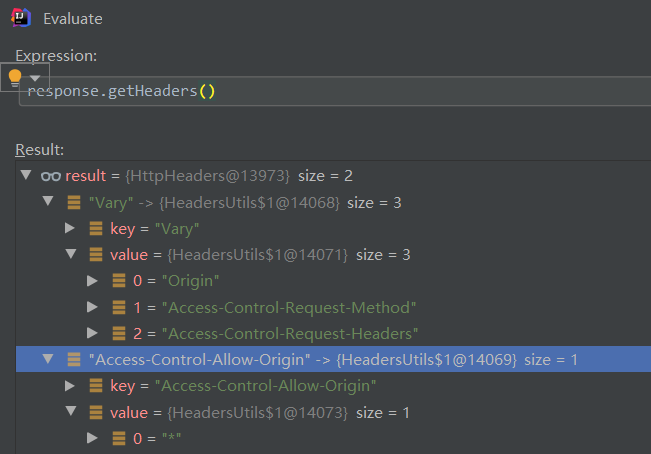
Task: Expand the 0 = "*" element
Action: pos(92,437)
